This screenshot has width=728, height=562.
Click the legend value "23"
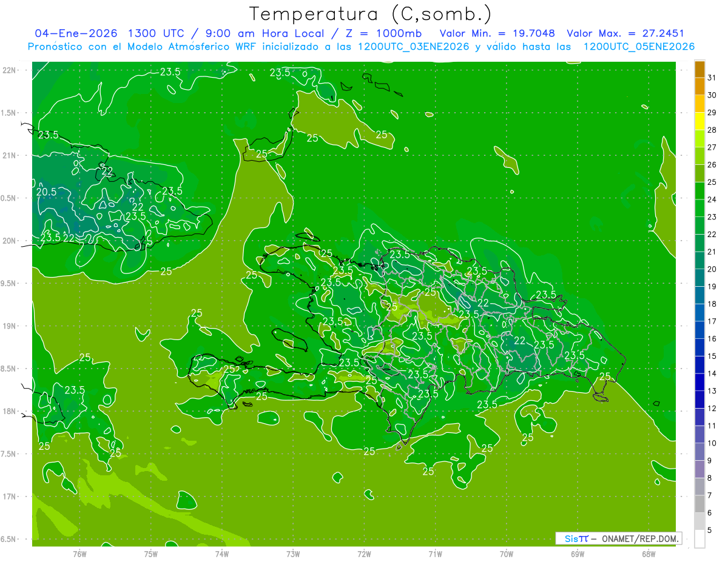[712, 217]
